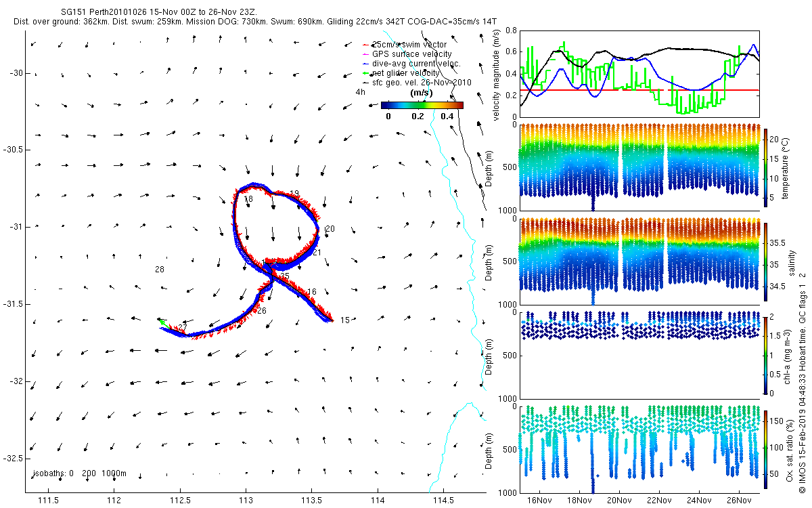This screenshot has height=508, width=812.
Task: Click the 20Nov label on time axis
Action: coord(619,501)
